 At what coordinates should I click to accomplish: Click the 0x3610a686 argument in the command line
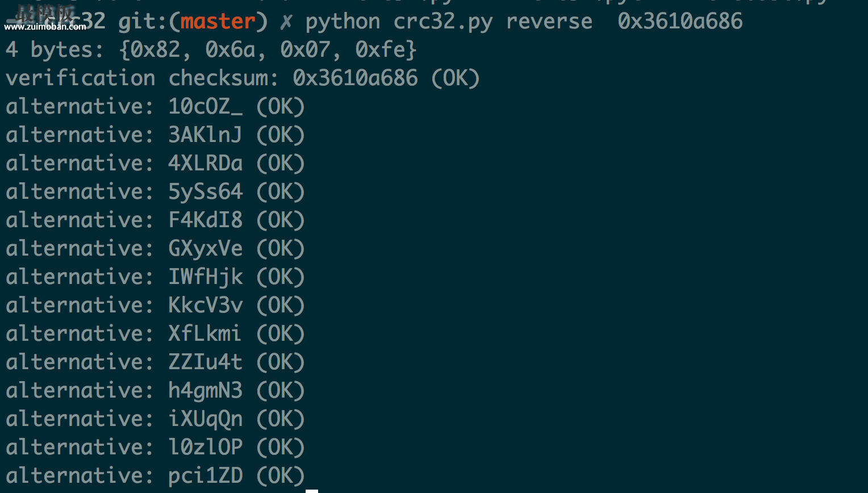coord(680,22)
